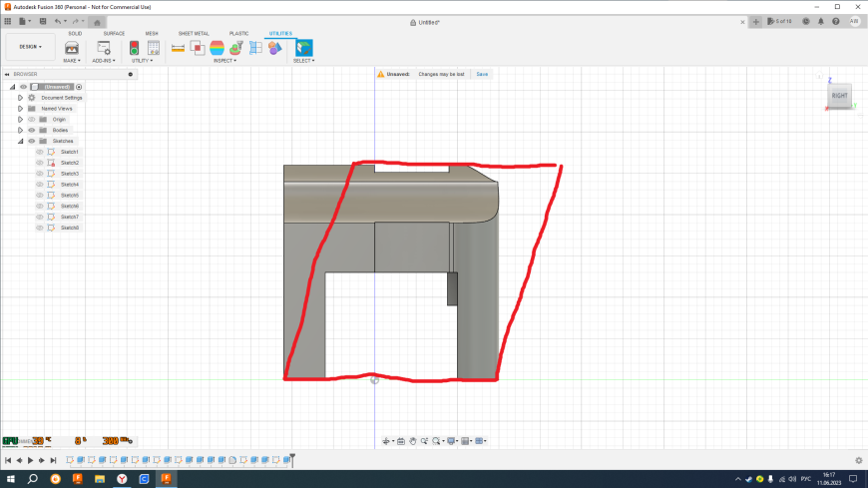Select the Section Analysis icon
This screenshot has height=488, width=868.
click(255, 48)
